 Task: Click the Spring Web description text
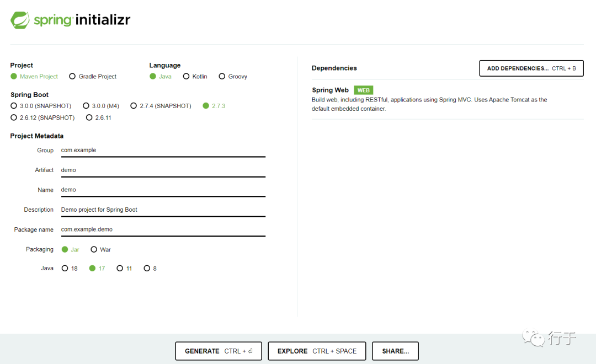click(429, 104)
